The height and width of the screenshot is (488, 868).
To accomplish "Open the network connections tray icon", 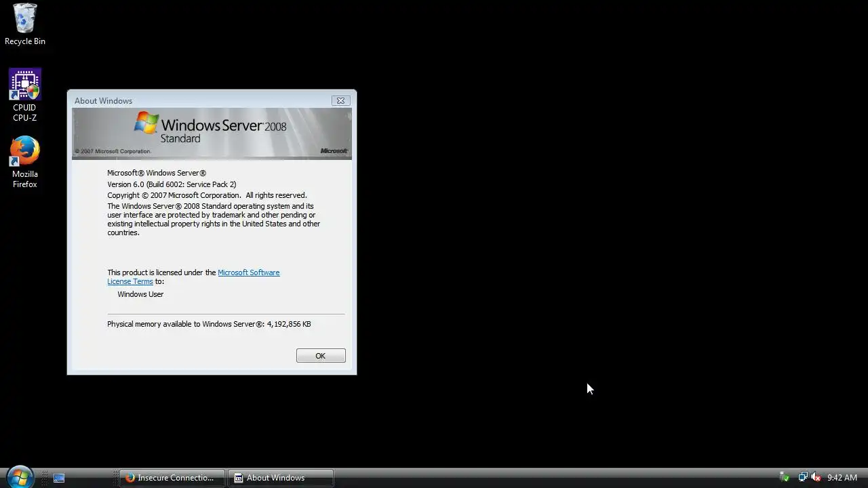I will click(803, 478).
